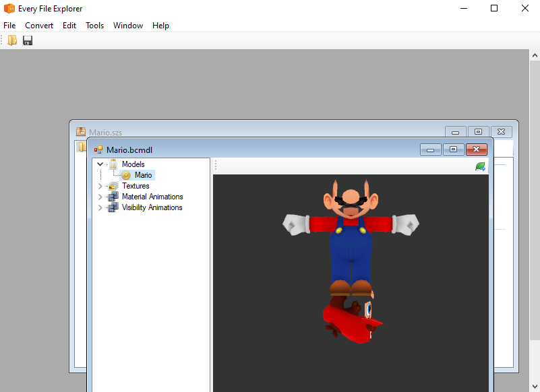Click the scroll up arrow of main scrollbar

pyautogui.click(x=535, y=55)
